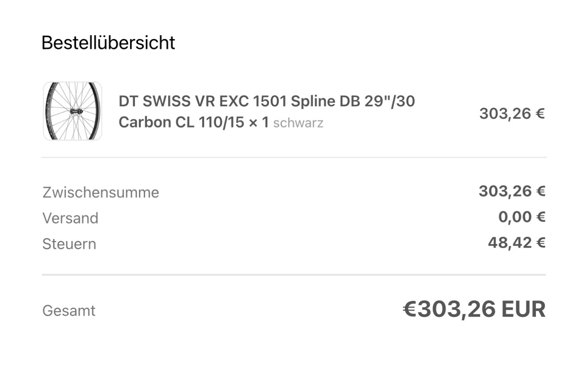Click the Zwischensumme label
The width and height of the screenshot is (588, 369).
point(101,193)
